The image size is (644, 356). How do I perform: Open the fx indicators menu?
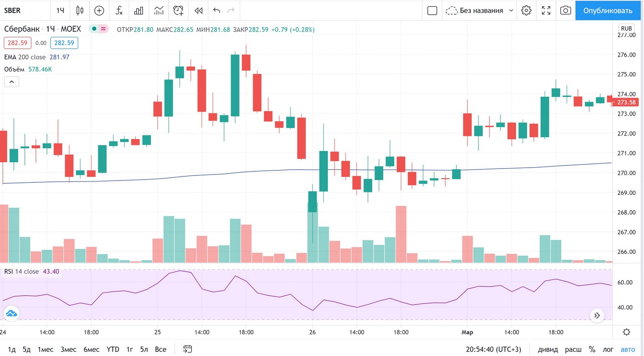(x=119, y=10)
